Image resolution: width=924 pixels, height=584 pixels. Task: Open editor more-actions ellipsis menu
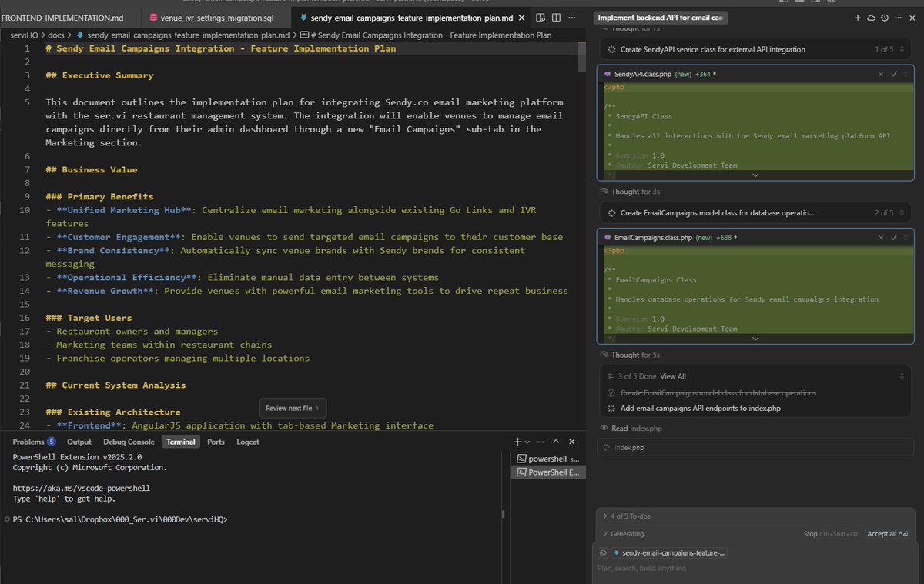tap(571, 17)
